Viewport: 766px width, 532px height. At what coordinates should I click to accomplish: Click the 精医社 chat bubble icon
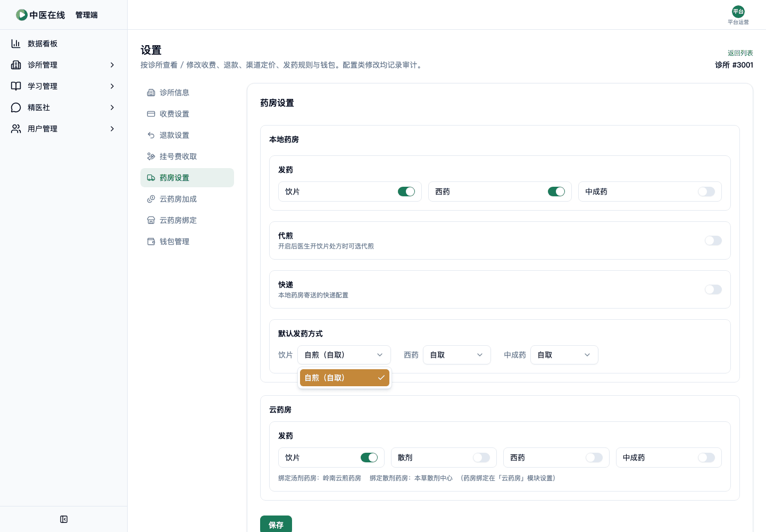tap(16, 107)
